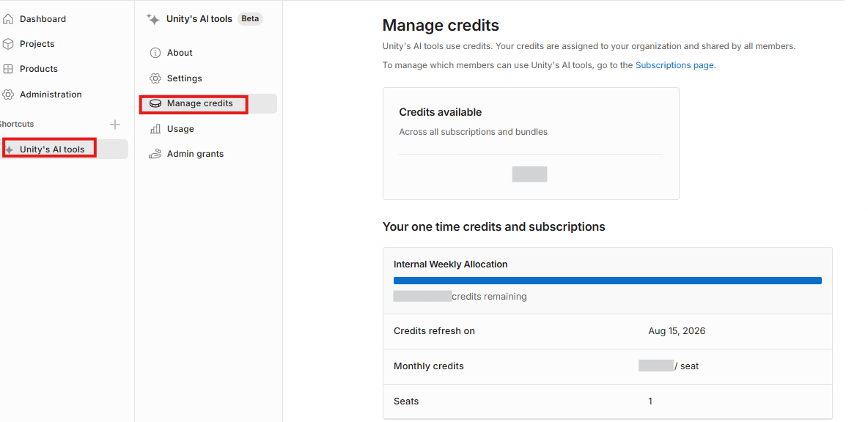
Task: Click the Settings gear icon in the AI tools menu
Action: pyautogui.click(x=155, y=78)
